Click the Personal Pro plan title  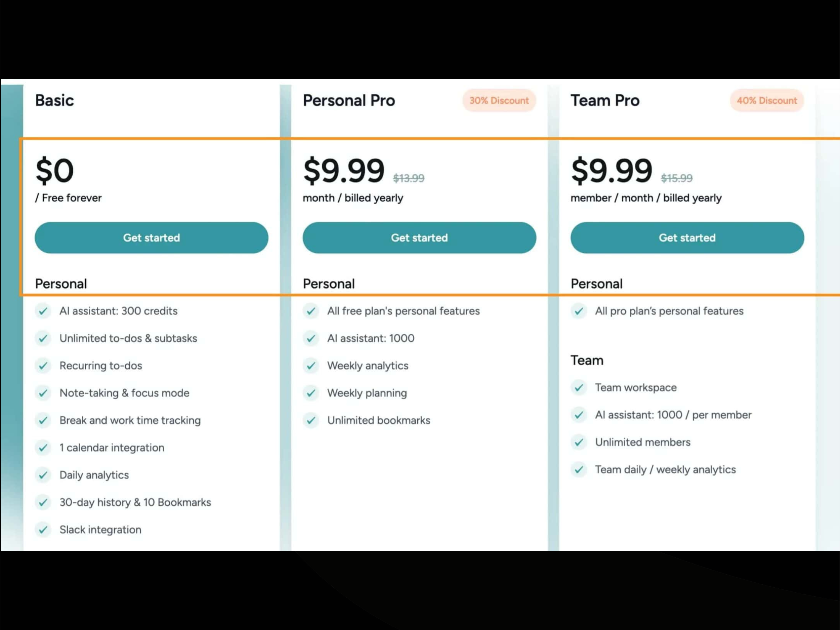(349, 101)
